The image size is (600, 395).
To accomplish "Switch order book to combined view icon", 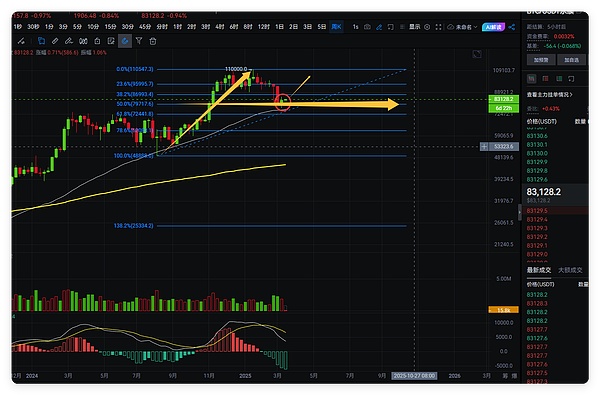I will [532, 79].
